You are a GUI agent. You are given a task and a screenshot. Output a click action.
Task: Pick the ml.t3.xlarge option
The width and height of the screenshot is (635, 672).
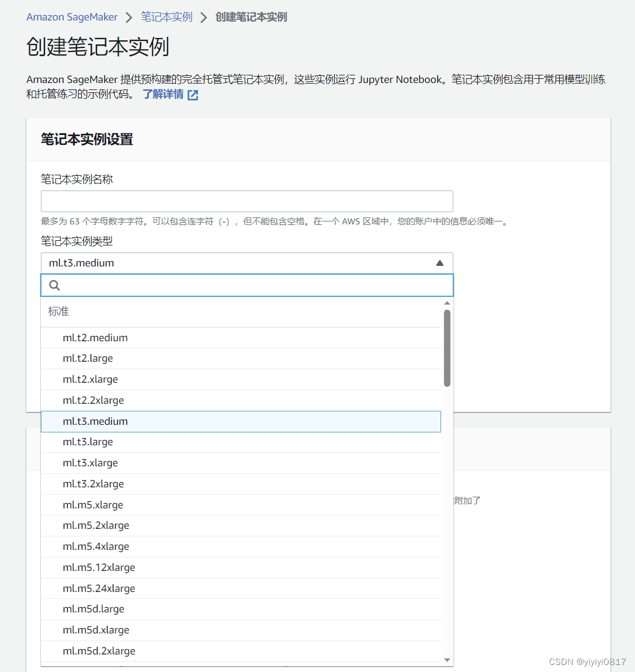(x=241, y=463)
